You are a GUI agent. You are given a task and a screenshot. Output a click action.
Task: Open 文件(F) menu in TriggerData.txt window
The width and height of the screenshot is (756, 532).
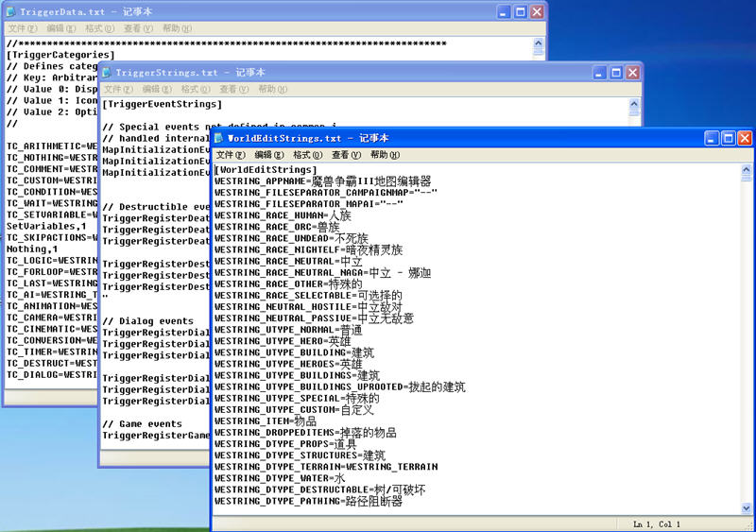pyautogui.click(x=22, y=28)
